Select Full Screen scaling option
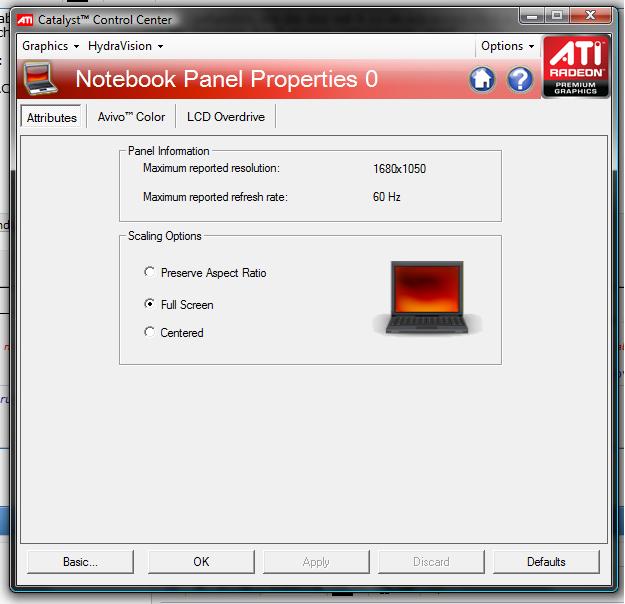The height and width of the screenshot is (604, 625). tap(179, 305)
